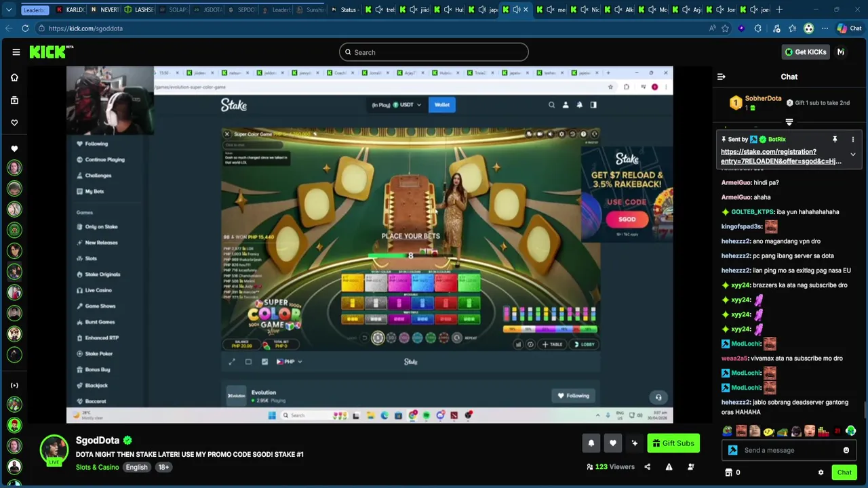The image size is (868, 488).
Task: Open the profile avatar menu at top right
Action: [x=841, y=52]
